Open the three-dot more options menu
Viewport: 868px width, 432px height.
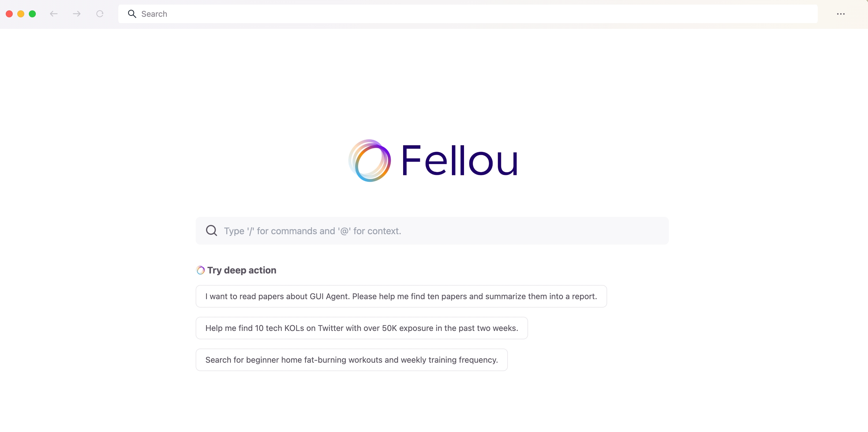tap(841, 14)
